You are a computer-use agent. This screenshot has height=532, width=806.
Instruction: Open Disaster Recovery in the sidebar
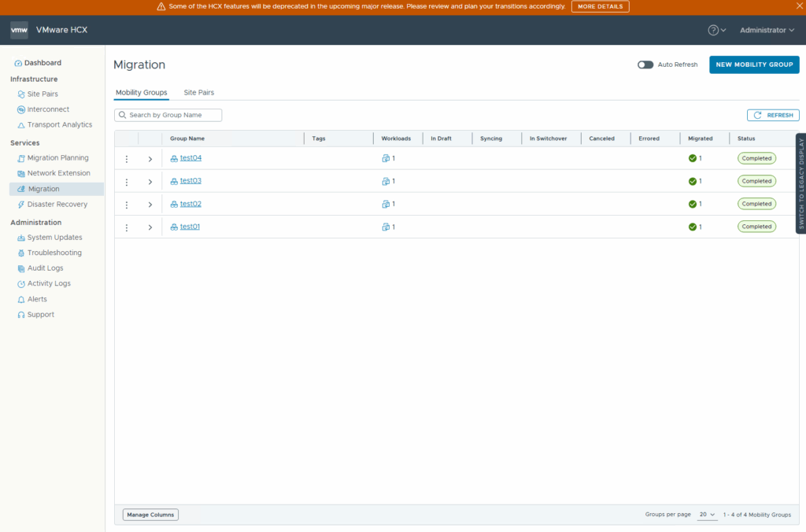click(57, 205)
